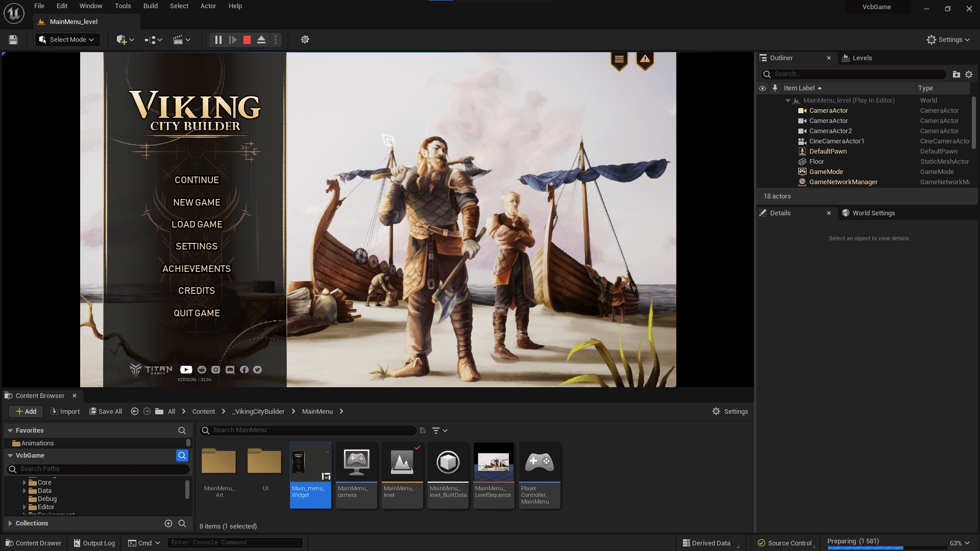Open the Blueprints toolbar dropdown icon
980x551 pixels.
pos(153,40)
